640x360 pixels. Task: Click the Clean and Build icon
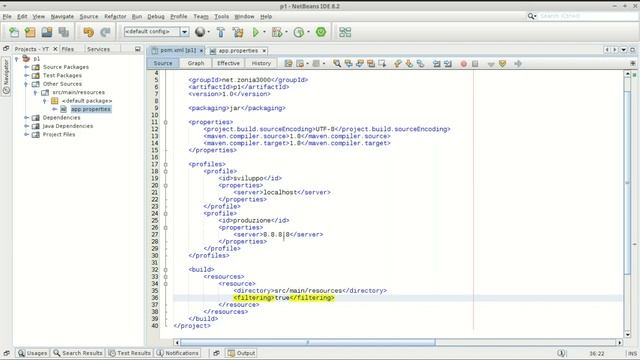(x=238, y=32)
